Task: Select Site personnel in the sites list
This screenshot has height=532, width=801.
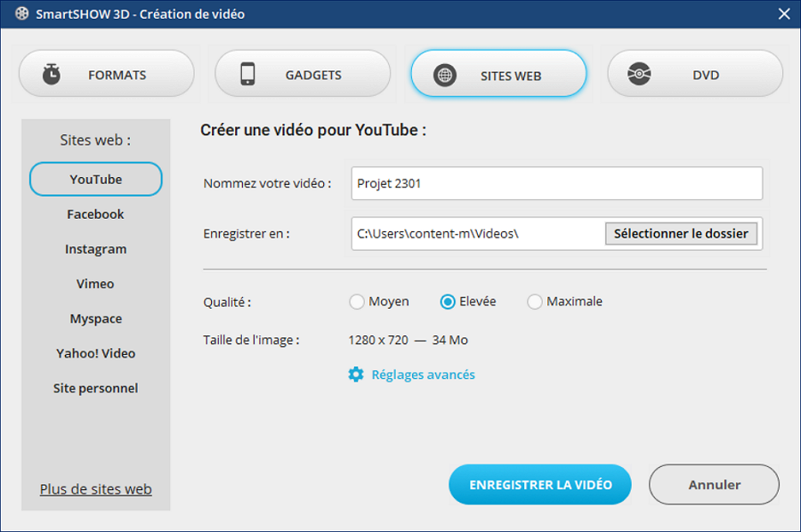Action: (95, 388)
